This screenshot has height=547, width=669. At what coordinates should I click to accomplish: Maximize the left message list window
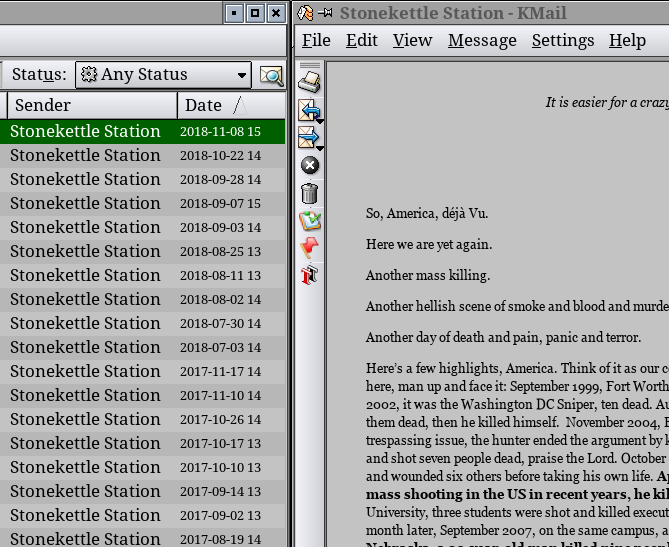pyautogui.click(x=255, y=13)
